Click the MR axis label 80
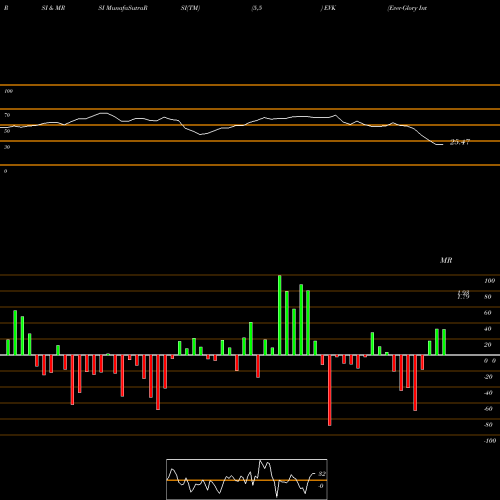Viewport: 500px width, 500px height. point(488,297)
